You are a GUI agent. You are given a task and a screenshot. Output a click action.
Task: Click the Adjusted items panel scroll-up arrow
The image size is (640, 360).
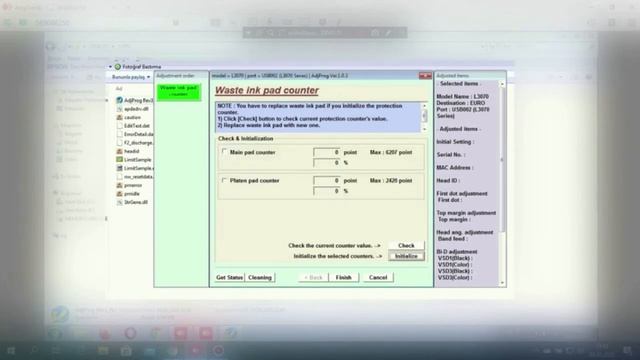[x=502, y=84]
